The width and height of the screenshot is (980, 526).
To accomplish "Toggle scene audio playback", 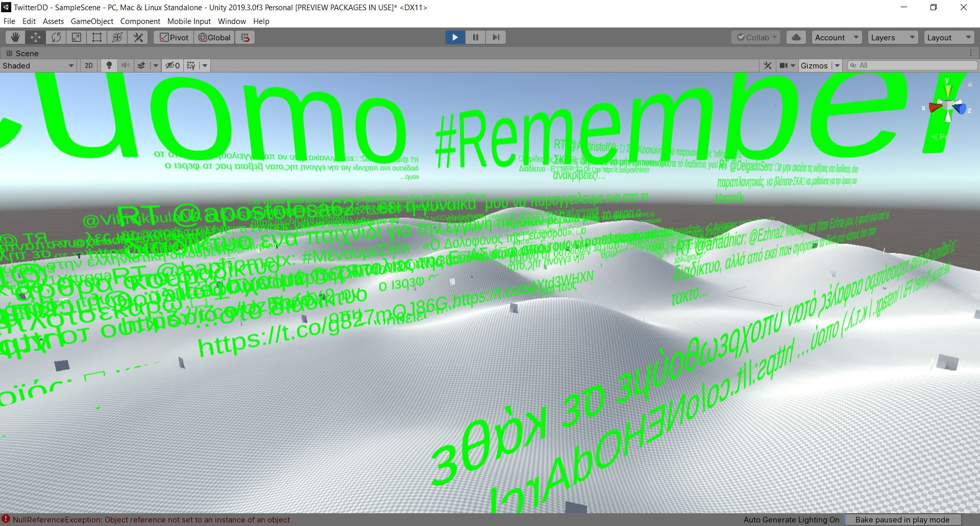I will pyautogui.click(x=125, y=65).
